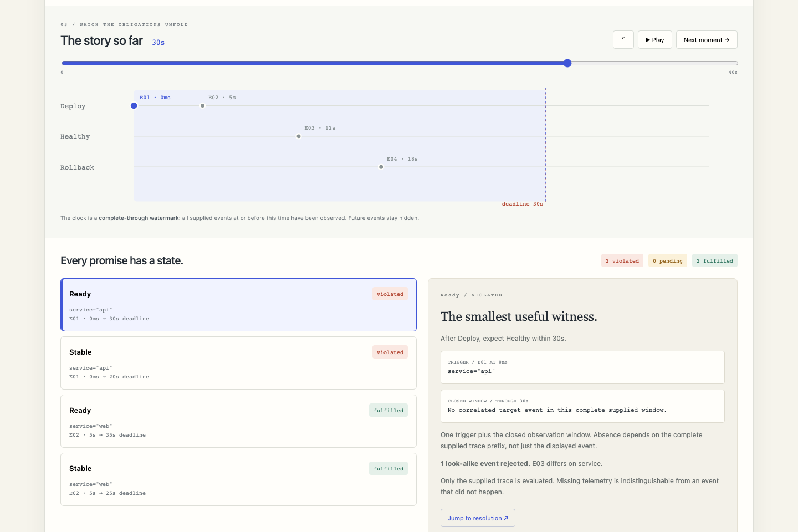Image resolution: width=798 pixels, height=532 pixels.
Task: Start playback with the Play button
Action: [x=655, y=40]
